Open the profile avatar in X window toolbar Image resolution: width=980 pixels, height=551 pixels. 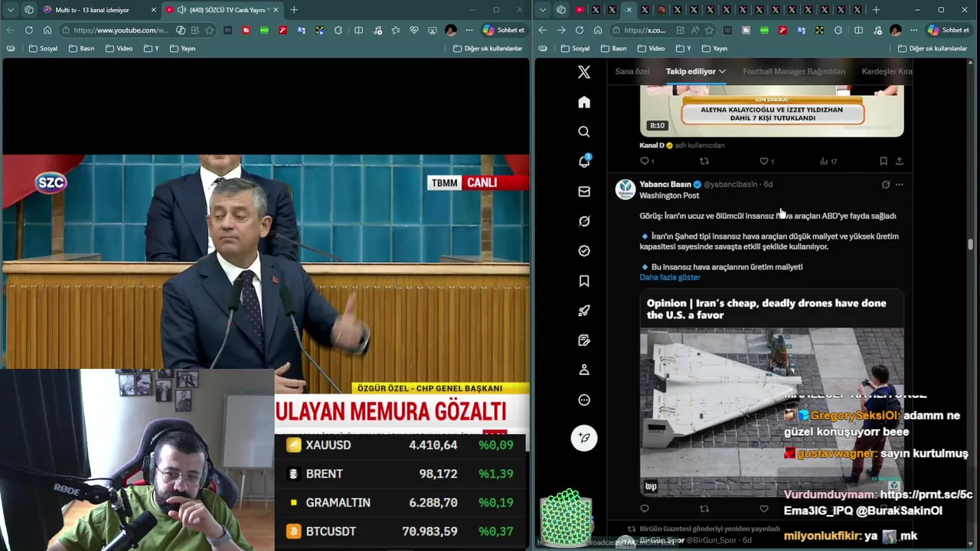tap(895, 30)
